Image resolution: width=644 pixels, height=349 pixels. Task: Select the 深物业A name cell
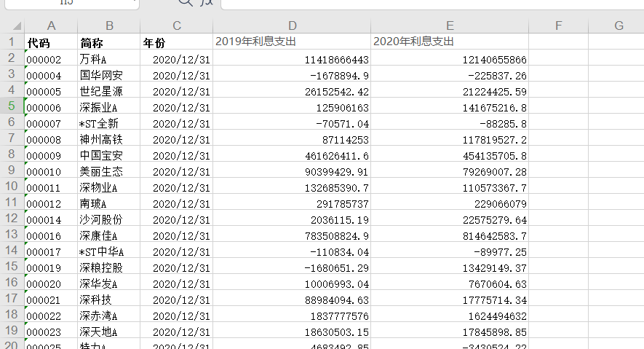click(109, 186)
